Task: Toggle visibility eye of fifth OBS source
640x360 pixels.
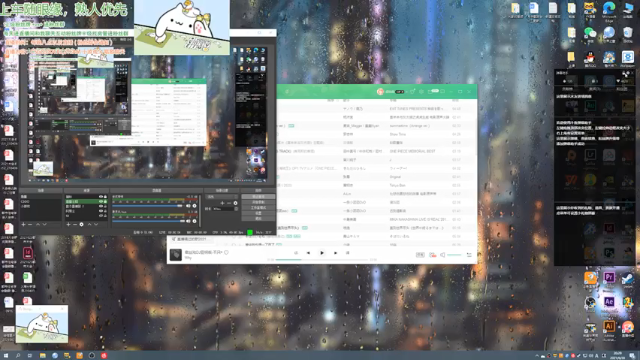Action: tap(101, 216)
